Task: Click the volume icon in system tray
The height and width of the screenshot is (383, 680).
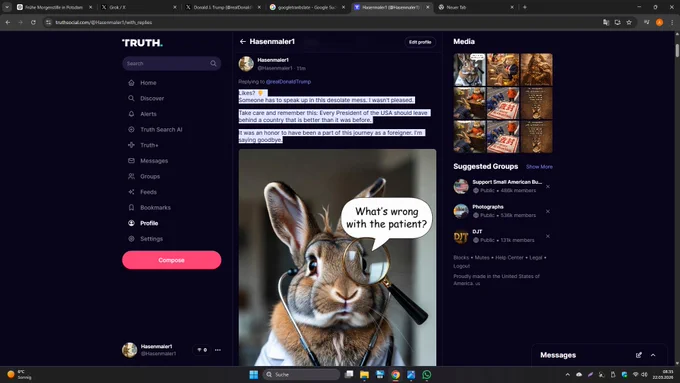Action: [x=644, y=374]
